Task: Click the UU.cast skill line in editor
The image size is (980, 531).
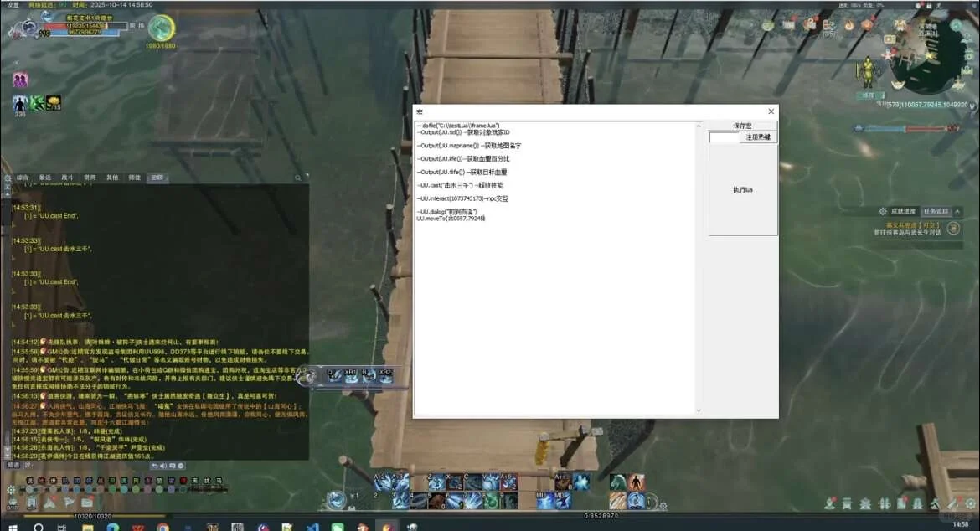Action: [x=460, y=186]
